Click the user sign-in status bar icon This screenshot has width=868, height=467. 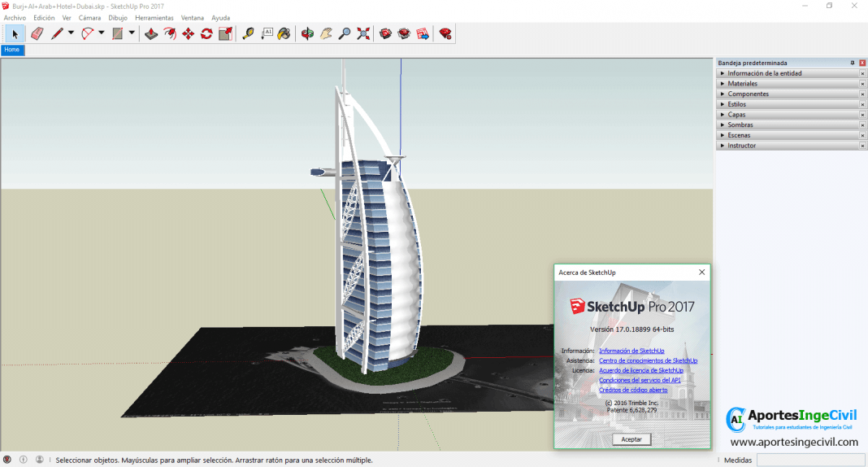pos(39,460)
